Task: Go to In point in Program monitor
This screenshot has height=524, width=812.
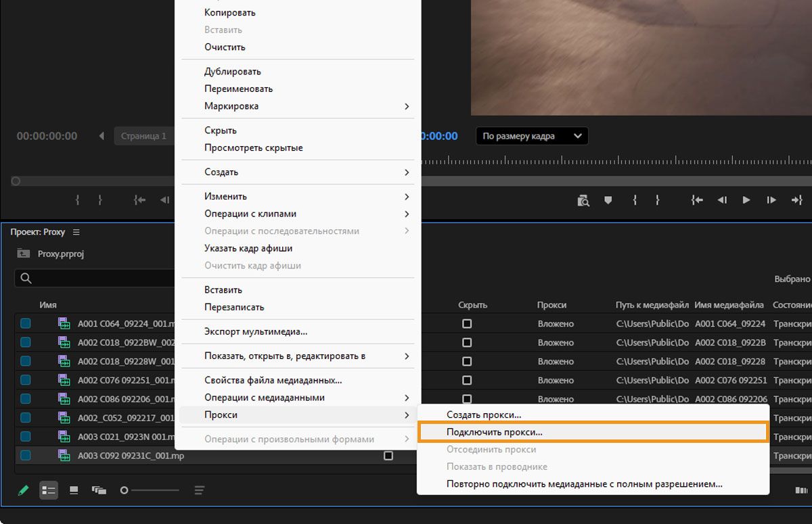Action: click(x=696, y=200)
